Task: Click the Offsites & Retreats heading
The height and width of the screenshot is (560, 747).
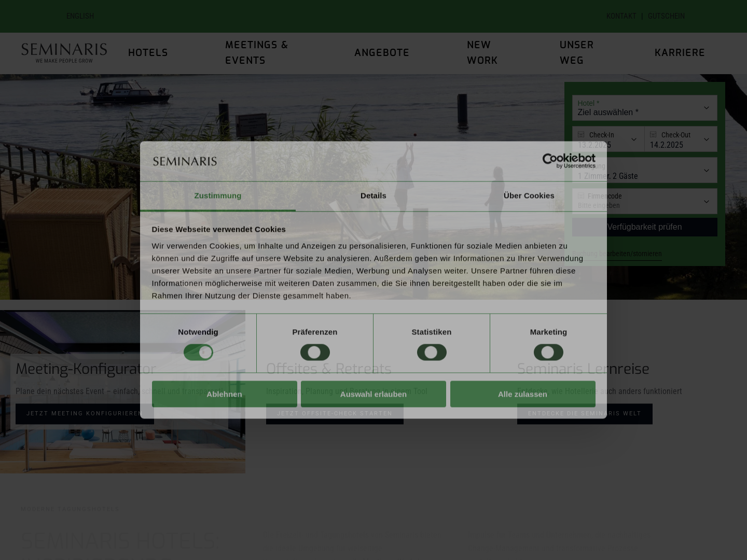Action: 329,369
